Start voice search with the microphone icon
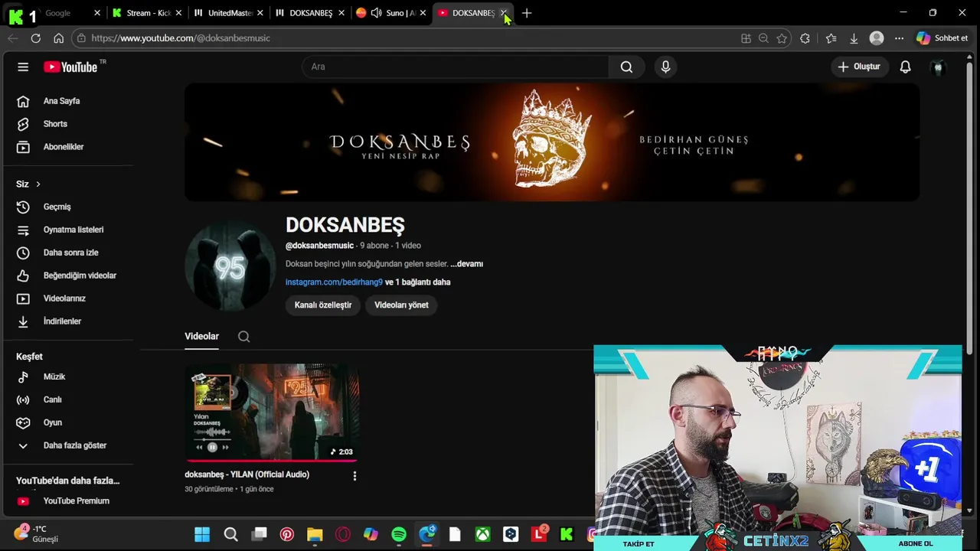This screenshot has height=551, width=980. (x=665, y=67)
